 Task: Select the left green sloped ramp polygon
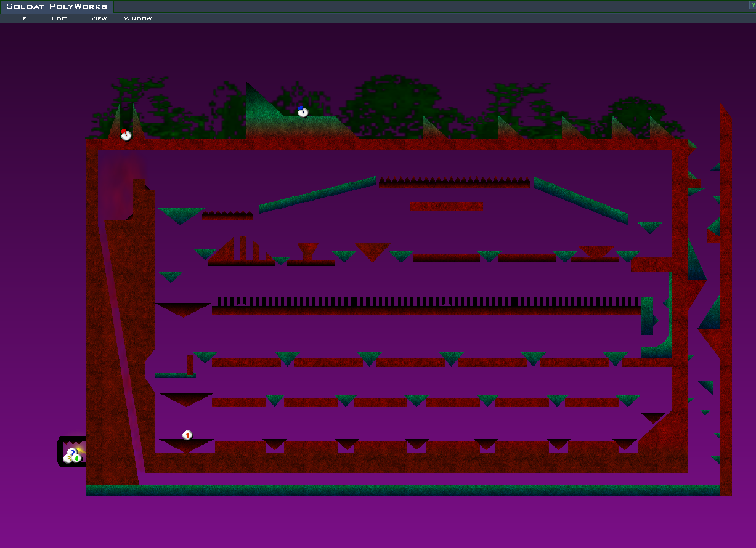317,195
